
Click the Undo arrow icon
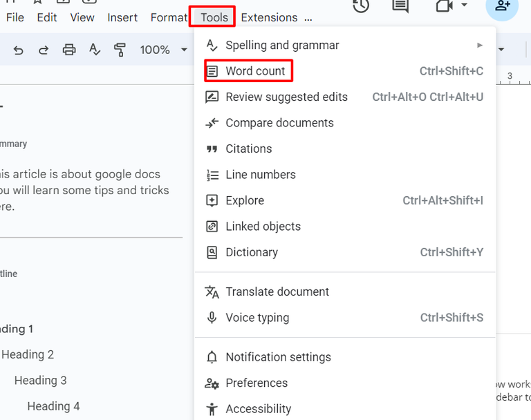click(x=19, y=50)
